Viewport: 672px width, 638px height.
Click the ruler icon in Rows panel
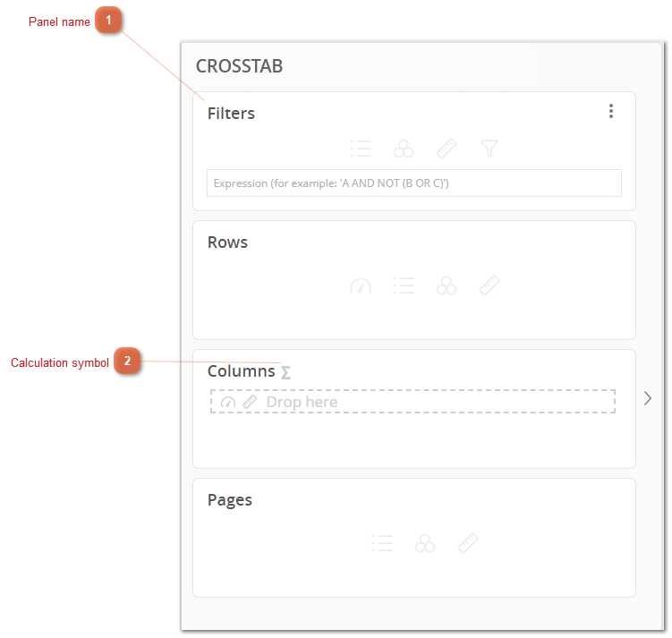point(489,285)
